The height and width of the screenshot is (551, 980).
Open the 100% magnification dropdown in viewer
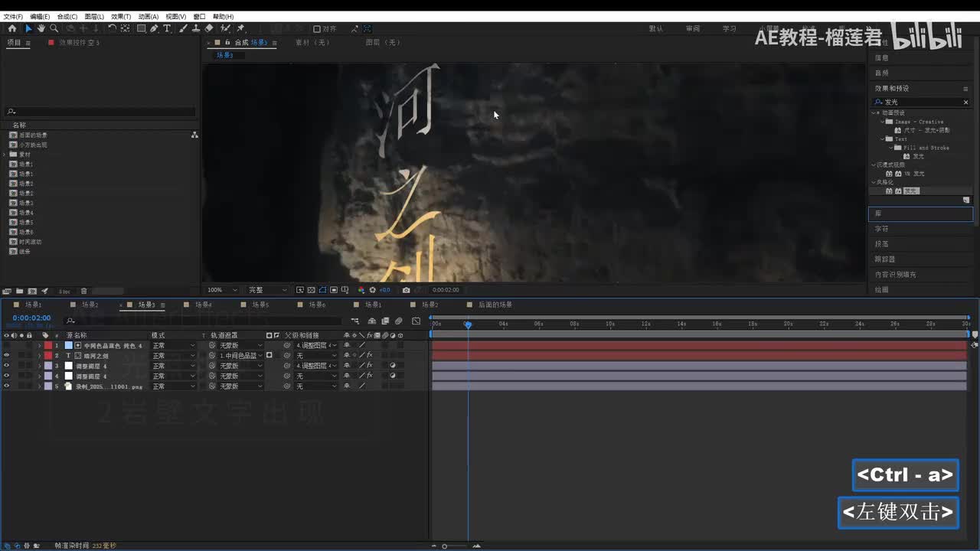pos(224,290)
